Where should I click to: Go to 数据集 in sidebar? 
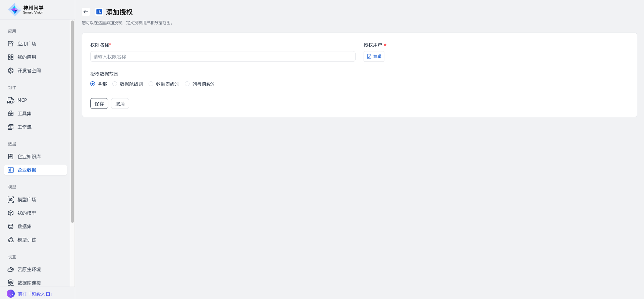(24, 226)
